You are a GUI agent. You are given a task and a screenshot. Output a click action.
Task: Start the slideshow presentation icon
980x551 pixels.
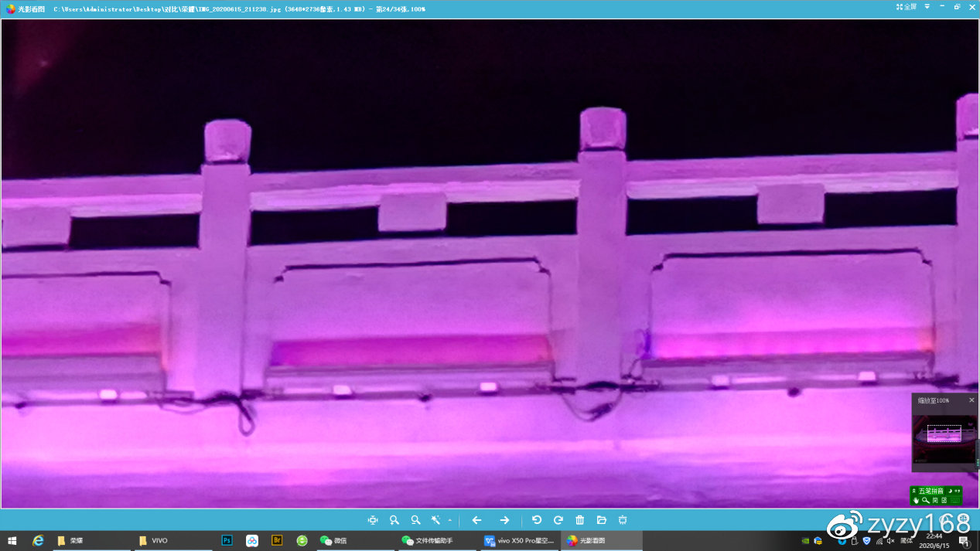tap(623, 520)
